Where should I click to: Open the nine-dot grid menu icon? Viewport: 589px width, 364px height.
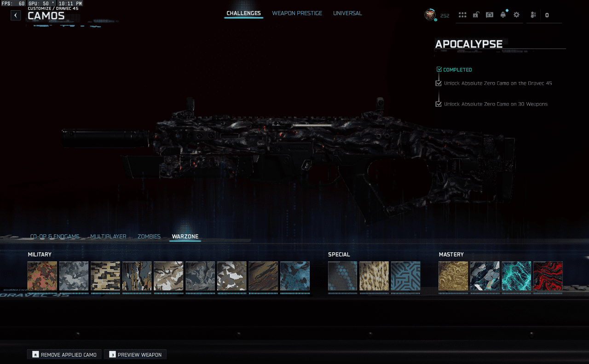[x=462, y=15]
